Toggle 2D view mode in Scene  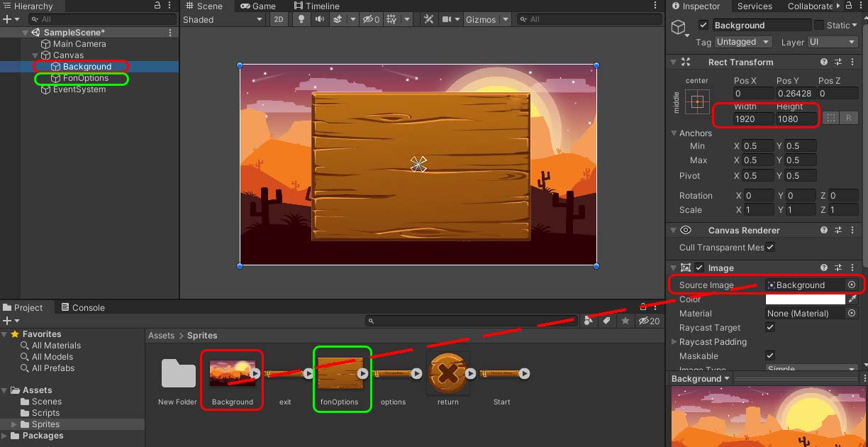point(279,19)
